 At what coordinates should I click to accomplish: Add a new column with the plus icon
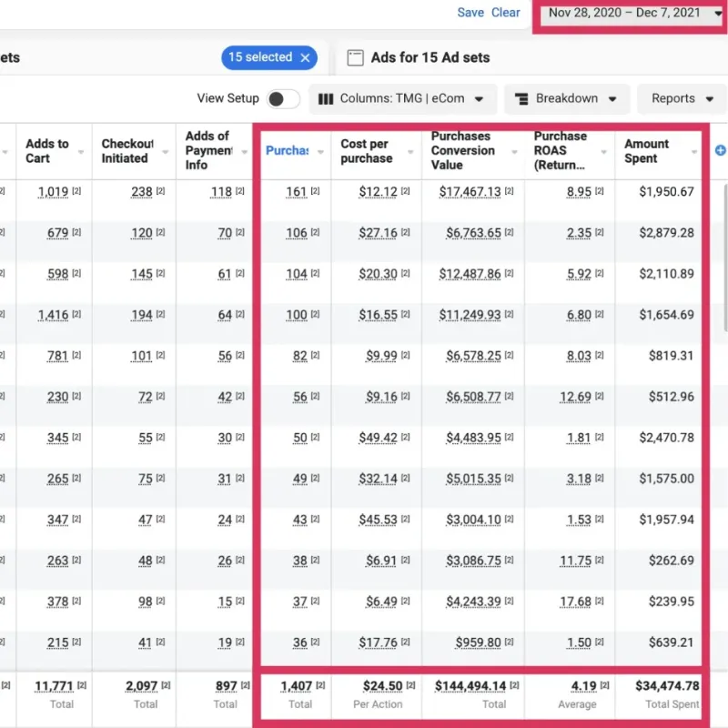pyautogui.click(x=721, y=150)
